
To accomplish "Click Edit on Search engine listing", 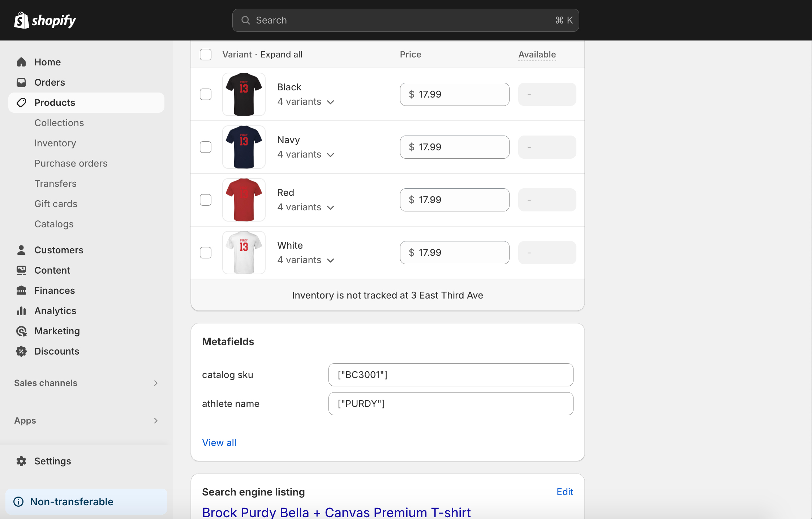I will pyautogui.click(x=564, y=492).
